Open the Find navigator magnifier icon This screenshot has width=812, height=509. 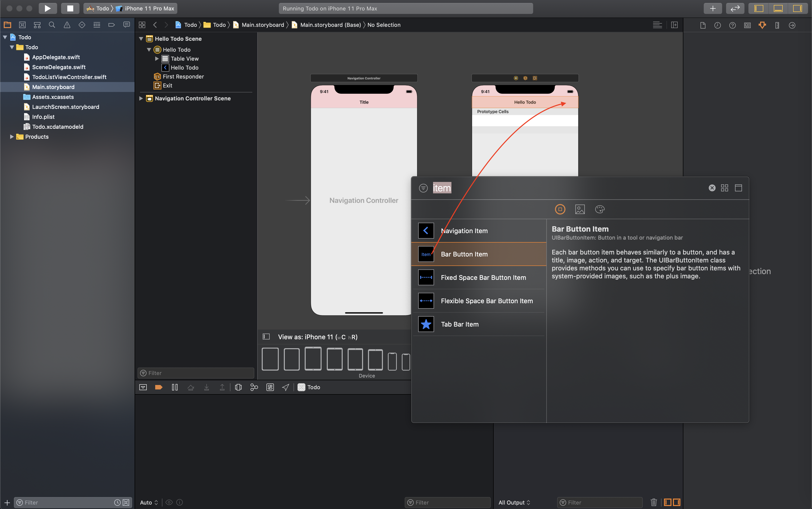point(52,25)
